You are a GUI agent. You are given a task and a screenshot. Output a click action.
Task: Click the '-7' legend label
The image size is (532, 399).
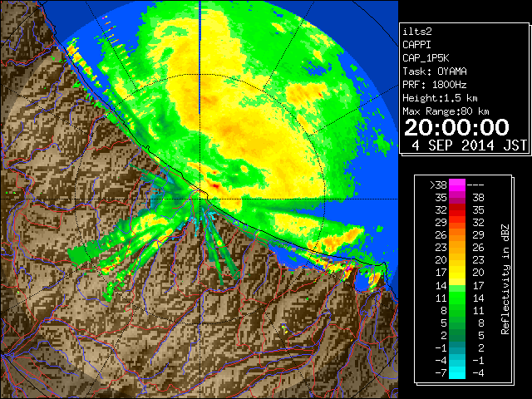(x=441, y=372)
